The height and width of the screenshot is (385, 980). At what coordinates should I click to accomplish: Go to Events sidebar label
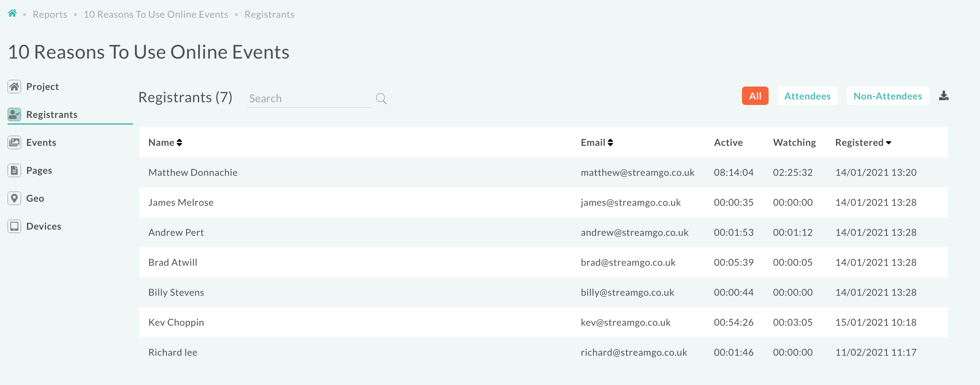(41, 142)
